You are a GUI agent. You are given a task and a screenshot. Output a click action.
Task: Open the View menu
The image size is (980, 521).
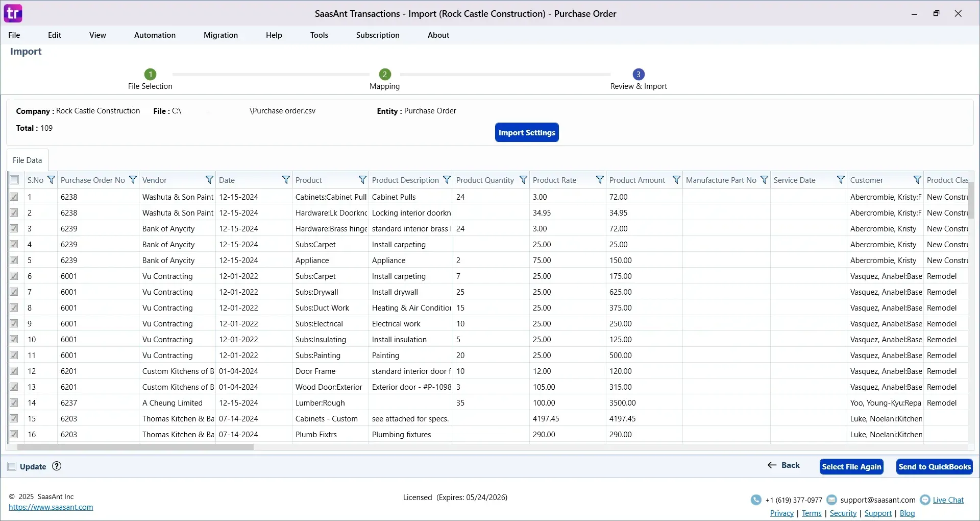coord(97,35)
